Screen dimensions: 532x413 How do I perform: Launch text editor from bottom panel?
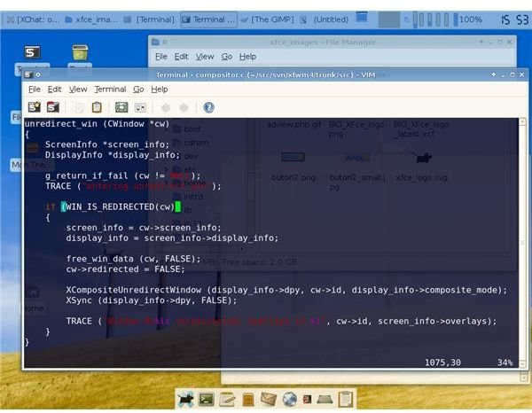(227, 399)
